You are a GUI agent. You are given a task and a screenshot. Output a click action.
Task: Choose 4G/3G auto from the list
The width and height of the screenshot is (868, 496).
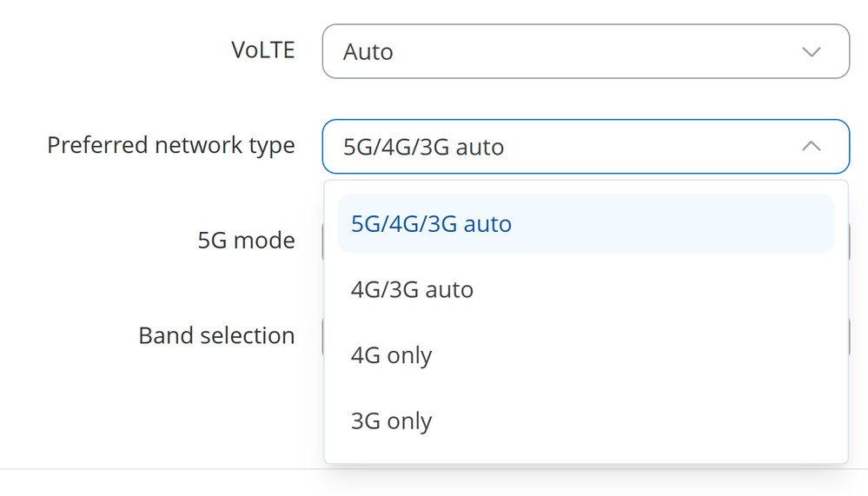(x=586, y=289)
